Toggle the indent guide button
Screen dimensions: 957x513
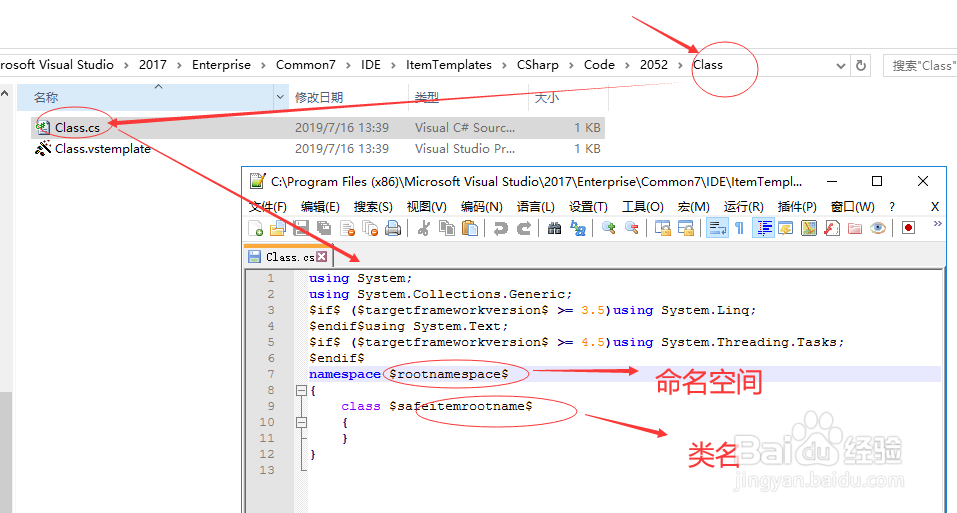763,228
